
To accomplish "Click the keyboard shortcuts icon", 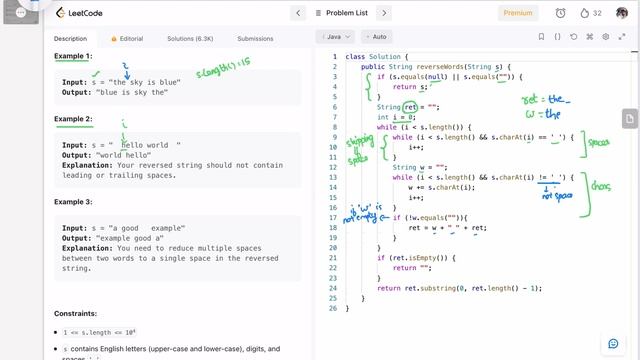I will point(589,37).
